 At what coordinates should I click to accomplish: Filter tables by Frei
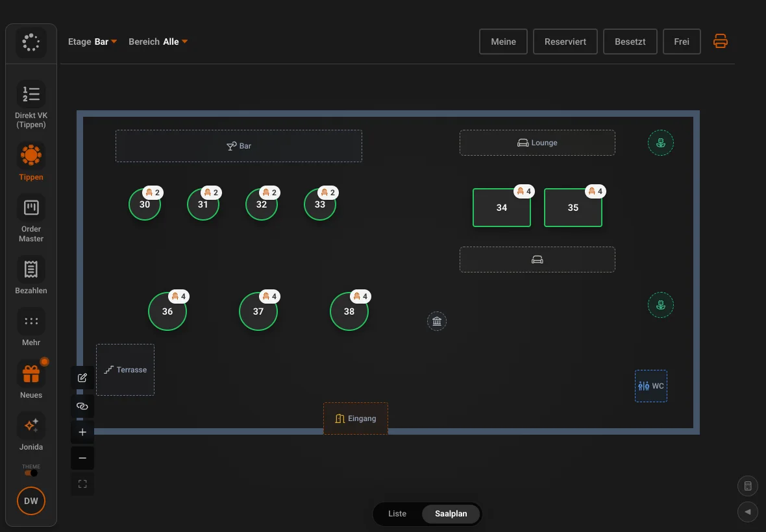(x=682, y=42)
